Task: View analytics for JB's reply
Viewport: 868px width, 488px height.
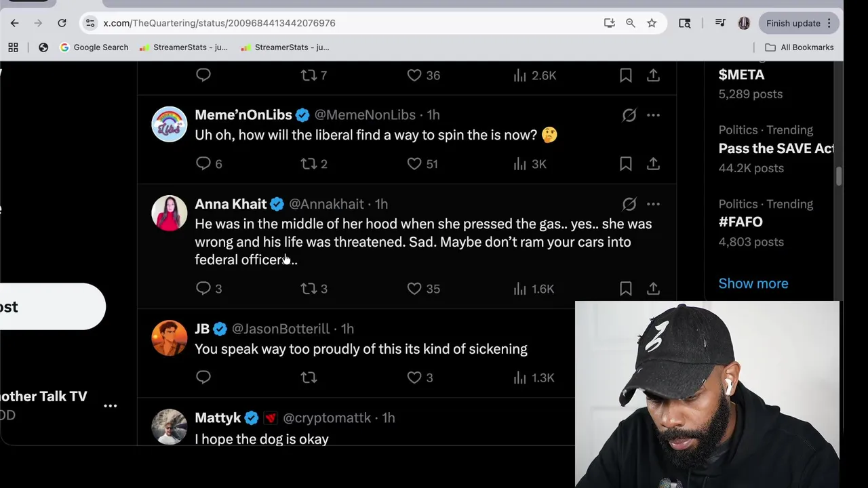Action: coord(520,378)
